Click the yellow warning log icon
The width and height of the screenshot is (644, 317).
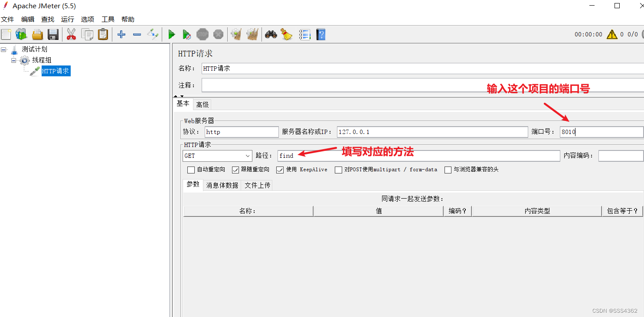(x=612, y=34)
